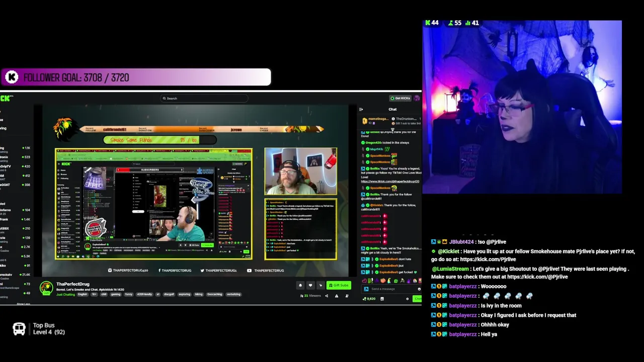
Task: Click the Kick logo in header
Action: coord(7,98)
